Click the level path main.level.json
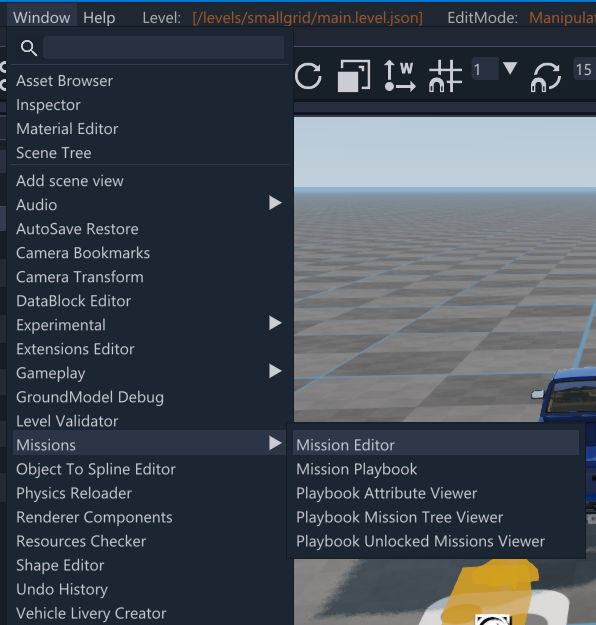596x625 pixels. click(x=307, y=18)
